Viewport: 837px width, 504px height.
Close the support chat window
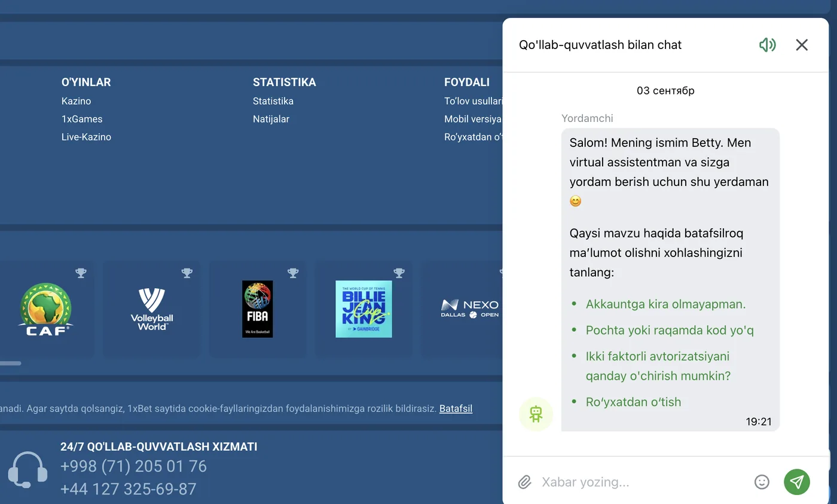pos(802,45)
